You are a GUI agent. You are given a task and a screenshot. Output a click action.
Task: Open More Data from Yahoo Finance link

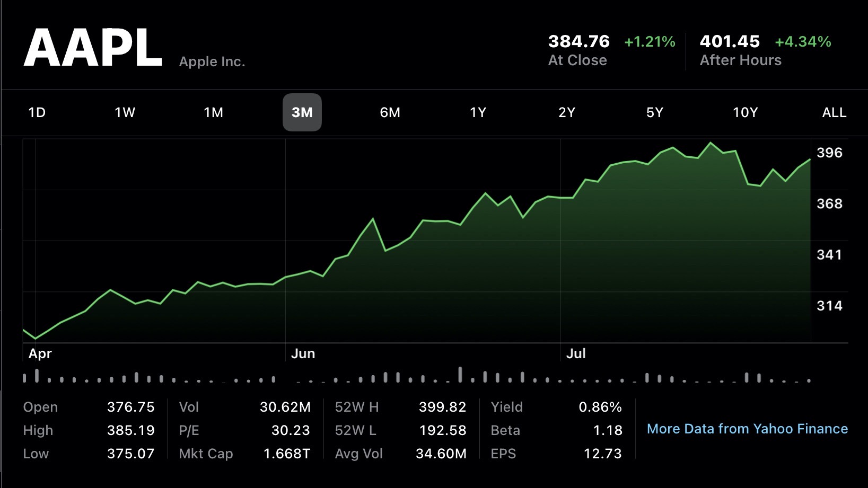(747, 429)
